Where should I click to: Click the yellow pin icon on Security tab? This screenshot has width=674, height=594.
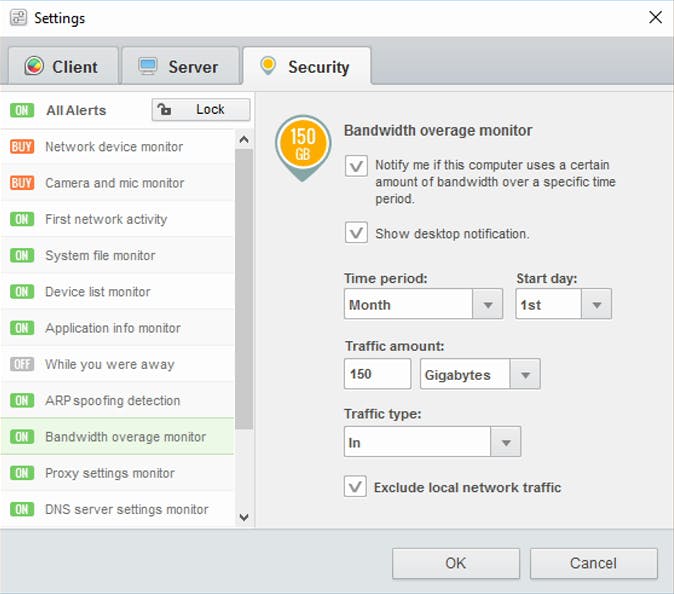[267, 66]
